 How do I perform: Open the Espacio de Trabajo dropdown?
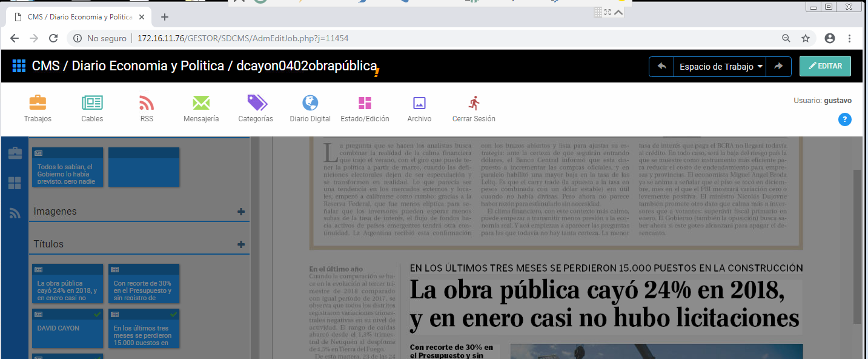click(720, 67)
